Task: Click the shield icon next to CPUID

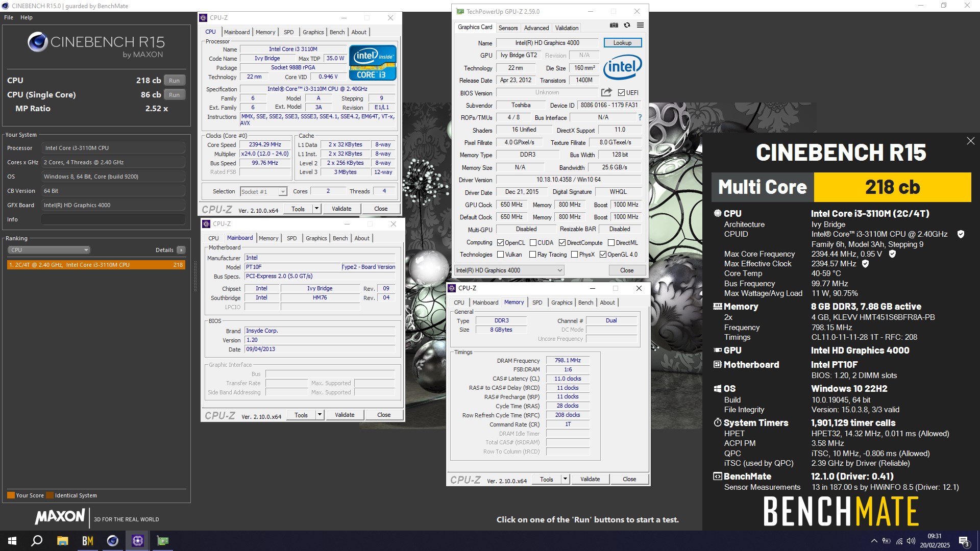Action: pos(961,234)
